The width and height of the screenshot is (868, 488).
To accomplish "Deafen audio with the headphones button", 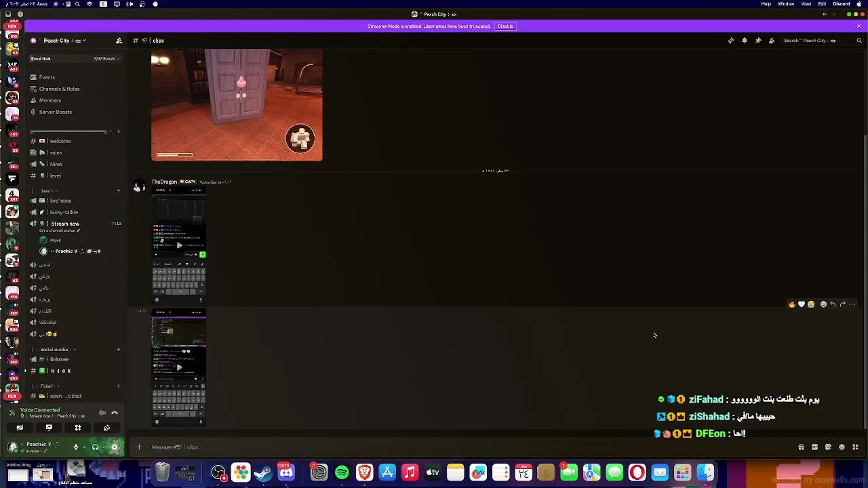I will pos(95,447).
